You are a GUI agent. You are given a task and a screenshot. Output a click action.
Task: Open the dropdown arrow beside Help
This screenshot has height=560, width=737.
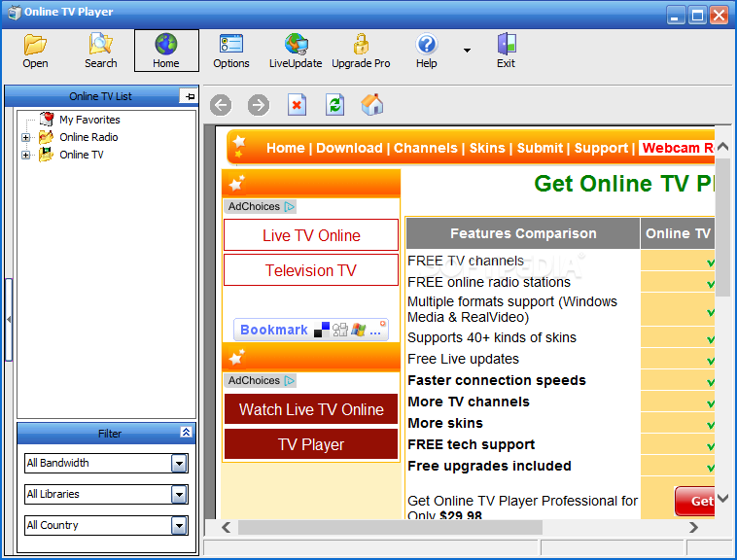point(467,51)
